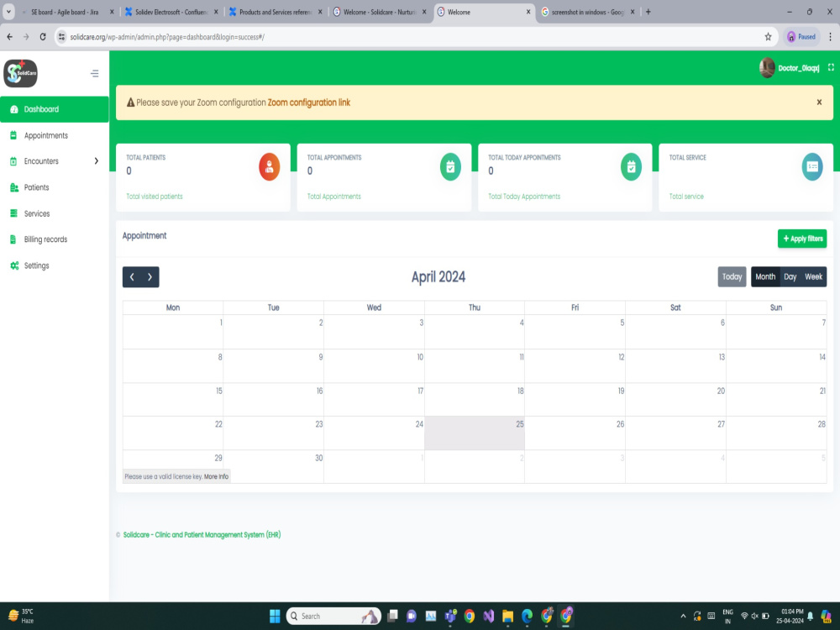Image resolution: width=840 pixels, height=630 pixels.
Task: Click the Services icon in the sidebar
Action: [13, 213]
